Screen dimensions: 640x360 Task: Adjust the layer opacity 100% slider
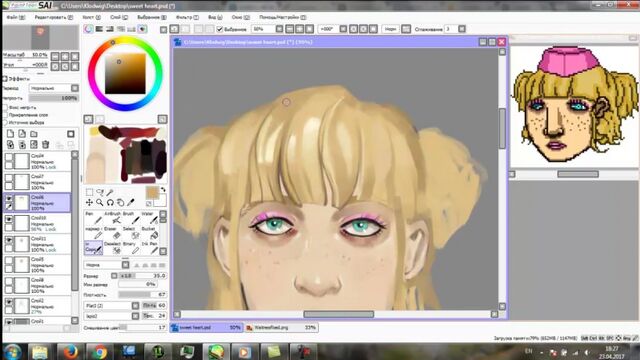pyautogui.click(x=53, y=98)
